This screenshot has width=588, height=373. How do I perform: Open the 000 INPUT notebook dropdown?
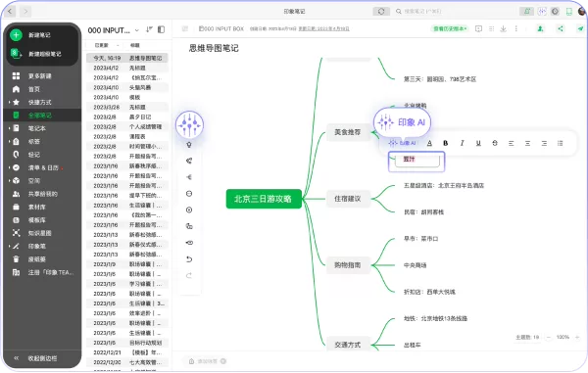tap(137, 30)
